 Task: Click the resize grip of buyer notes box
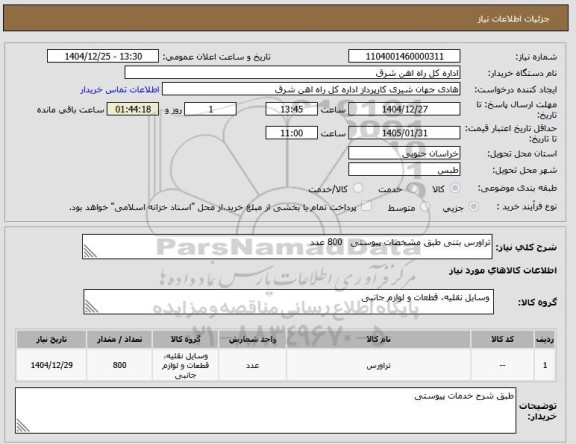coord(23,426)
